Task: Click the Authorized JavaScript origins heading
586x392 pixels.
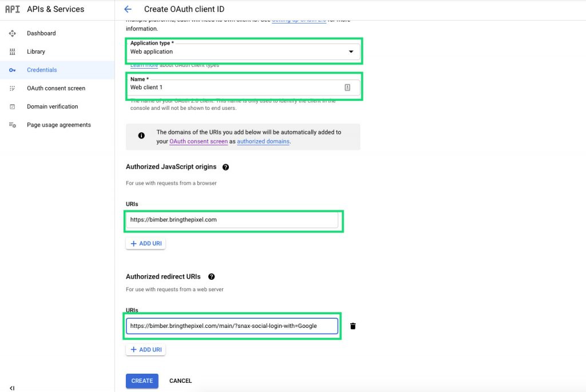Action: [171, 167]
